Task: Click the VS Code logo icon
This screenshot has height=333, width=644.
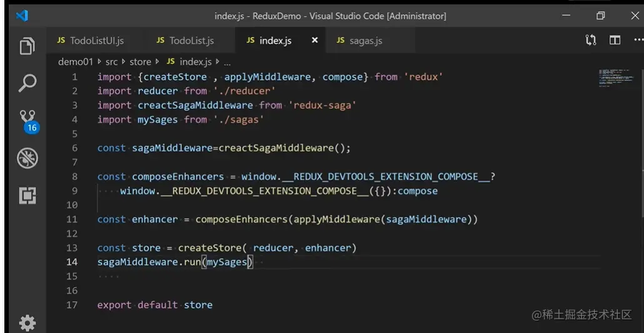Action: 22,16
